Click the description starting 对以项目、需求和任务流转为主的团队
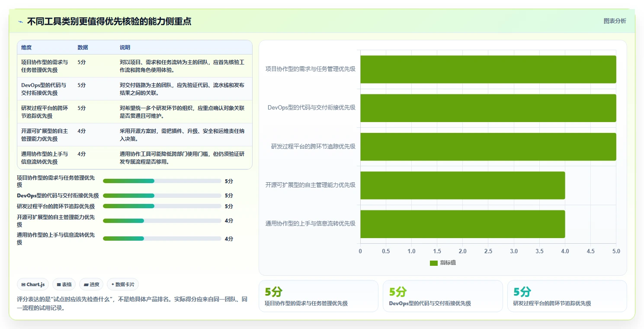This screenshot has width=644, height=329. point(182,66)
